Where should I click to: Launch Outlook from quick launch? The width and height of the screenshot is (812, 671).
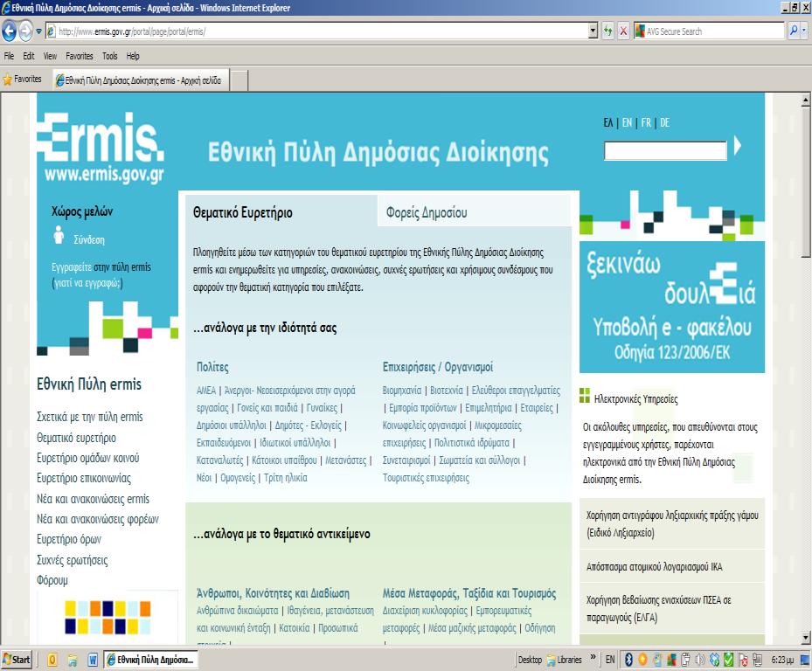[x=52, y=660]
